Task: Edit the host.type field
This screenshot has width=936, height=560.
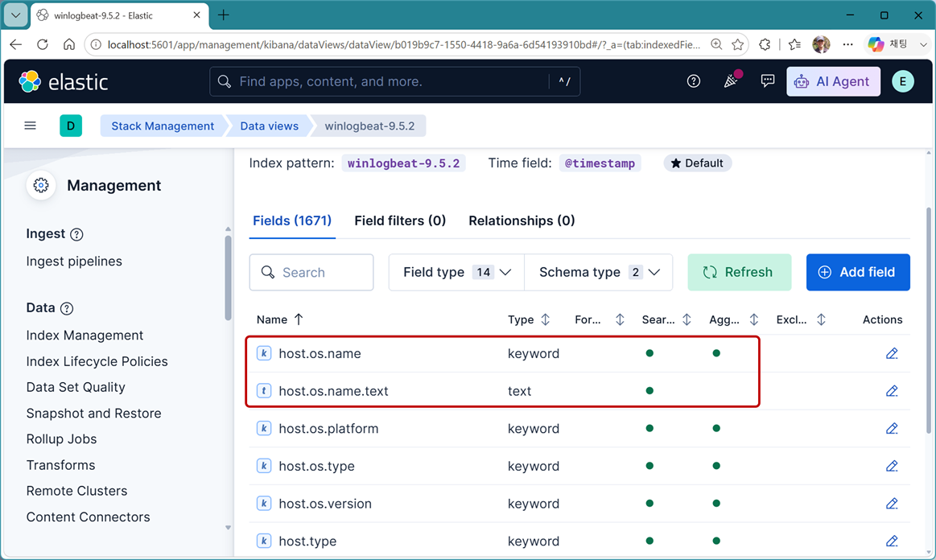Action: pos(892,541)
